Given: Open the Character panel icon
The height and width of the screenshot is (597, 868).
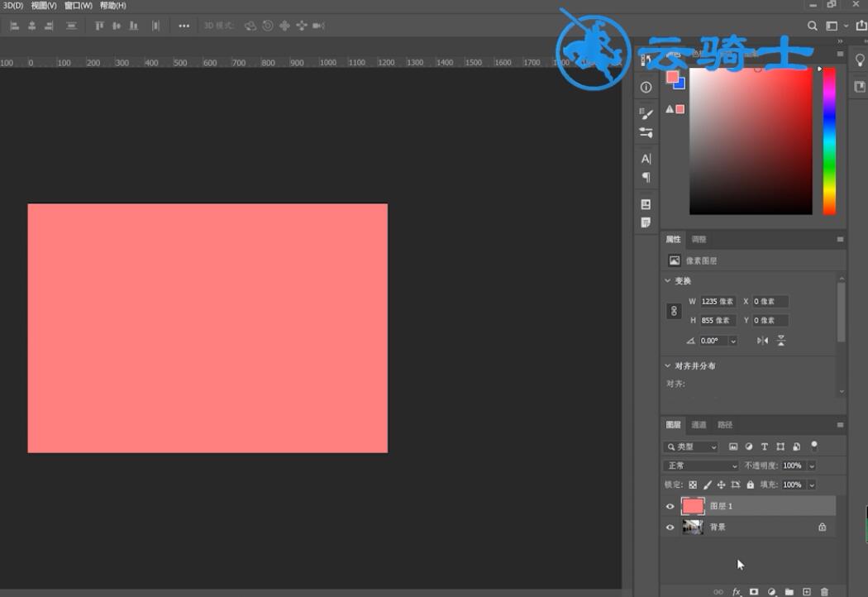Looking at the screenshot, I should coord(646,159).
